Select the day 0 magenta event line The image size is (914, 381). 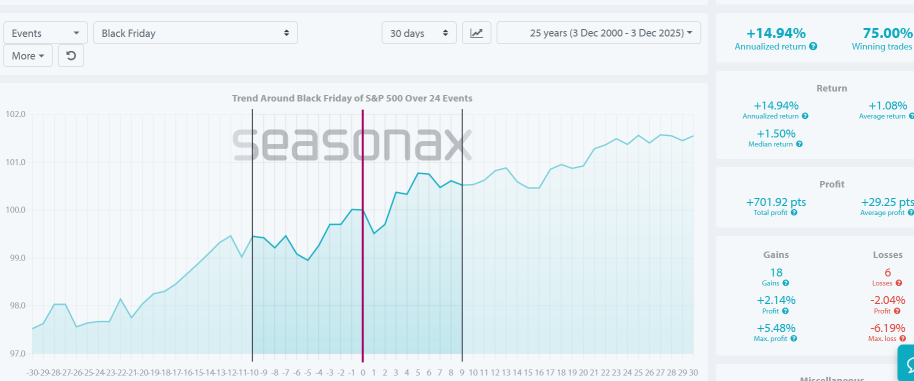point(363,236)
